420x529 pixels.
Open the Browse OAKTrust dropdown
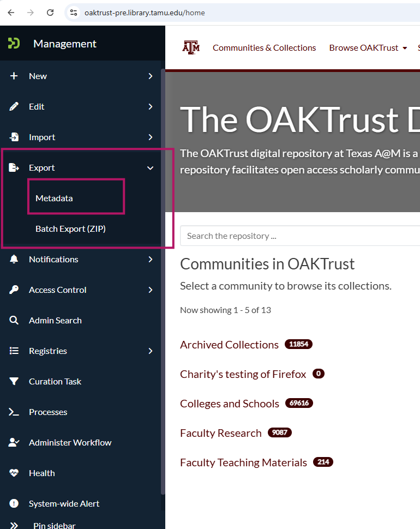click(x=368, y=48)
